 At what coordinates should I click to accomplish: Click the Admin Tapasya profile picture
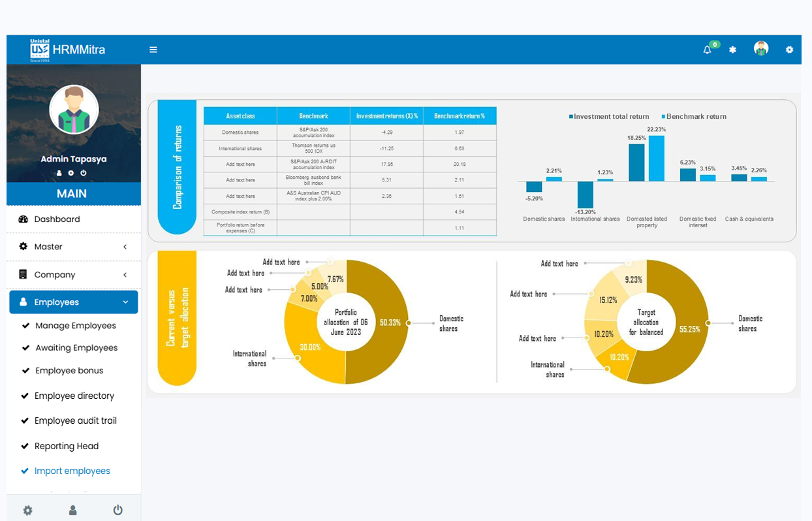74,110
